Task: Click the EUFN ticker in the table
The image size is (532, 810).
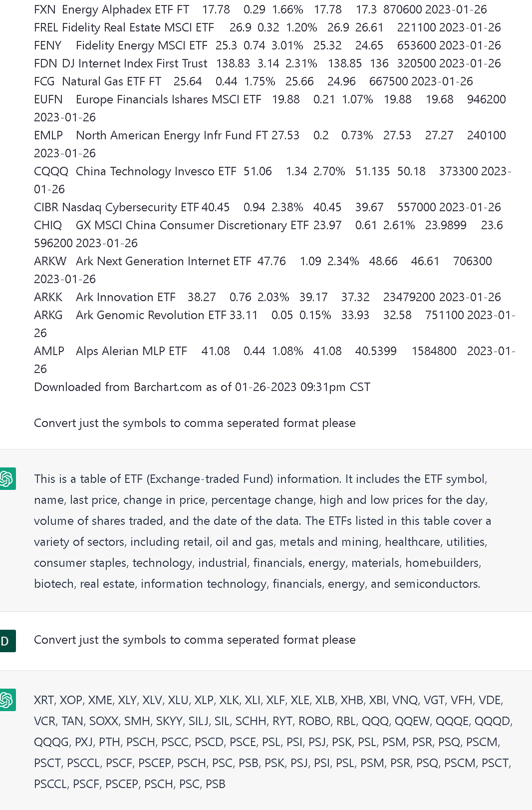Action: (x=48, y=99)
